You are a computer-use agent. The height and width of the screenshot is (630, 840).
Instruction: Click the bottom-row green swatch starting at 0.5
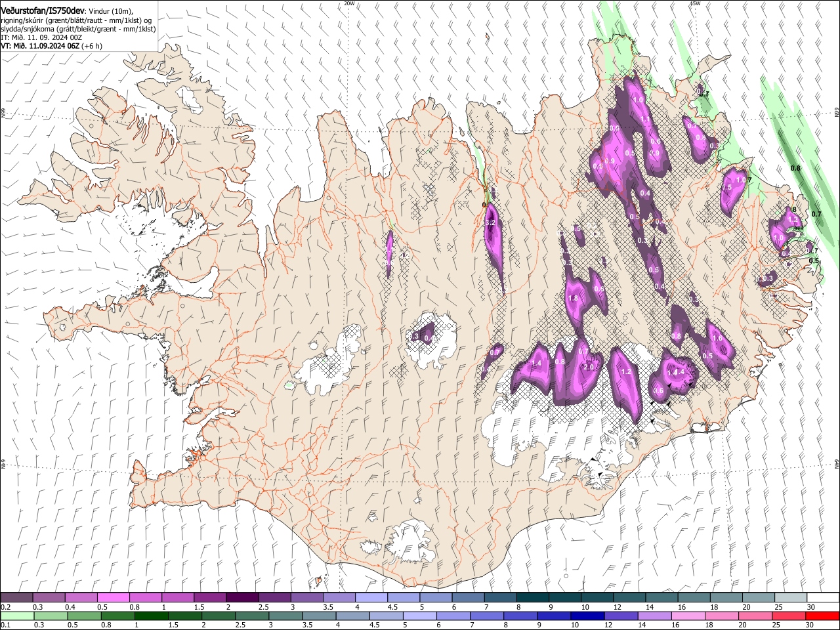tap(85, 616)
